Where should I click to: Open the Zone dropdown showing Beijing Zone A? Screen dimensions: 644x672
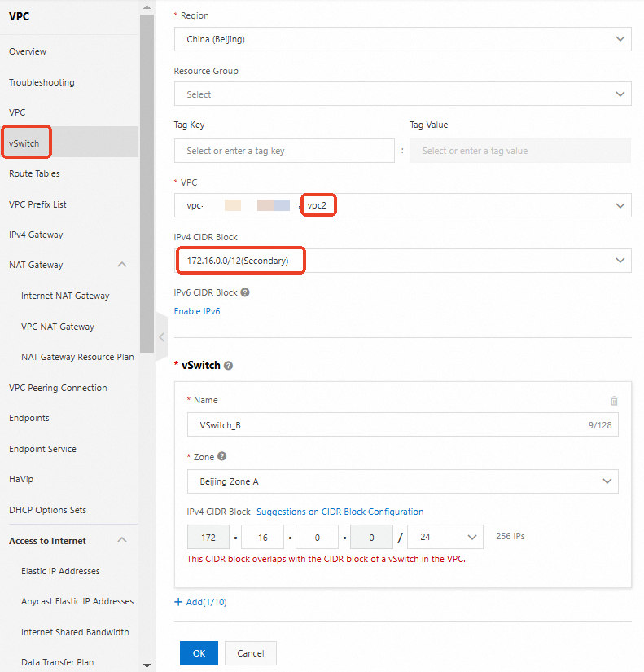pyautogui.click(x=402, y=481)
